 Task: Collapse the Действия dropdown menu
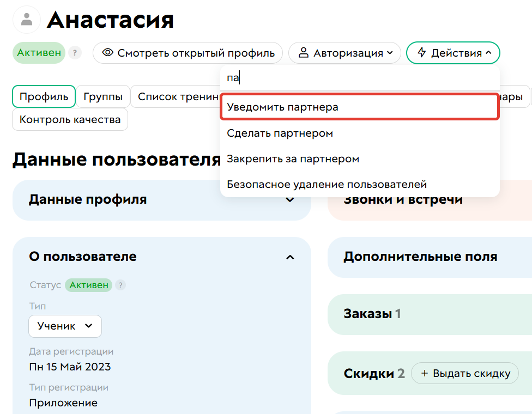pyautogui.click(x=453, y=52)
